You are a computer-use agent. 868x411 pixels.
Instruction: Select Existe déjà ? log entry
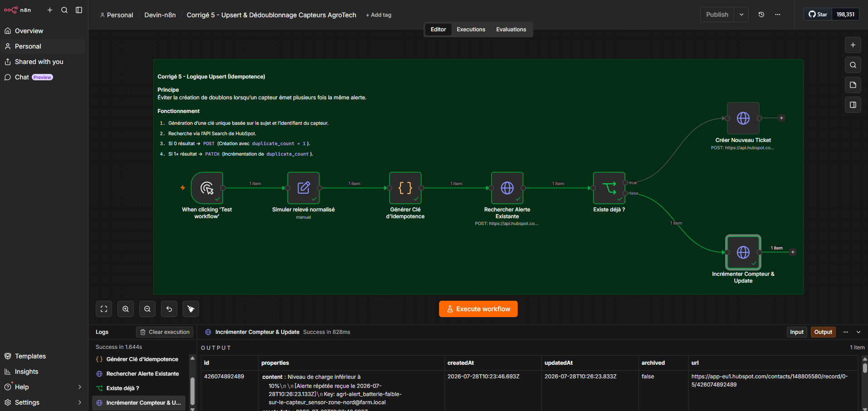[x=139, y=388]
